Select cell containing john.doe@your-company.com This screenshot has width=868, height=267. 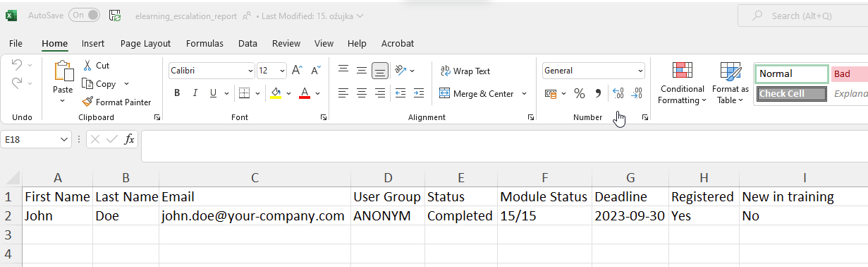255,216
